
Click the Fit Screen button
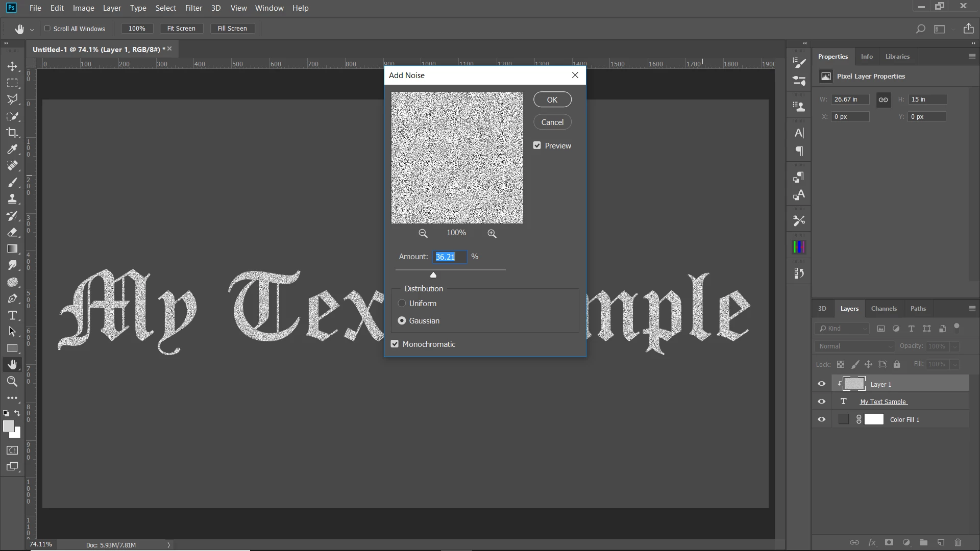click(181, 29)
